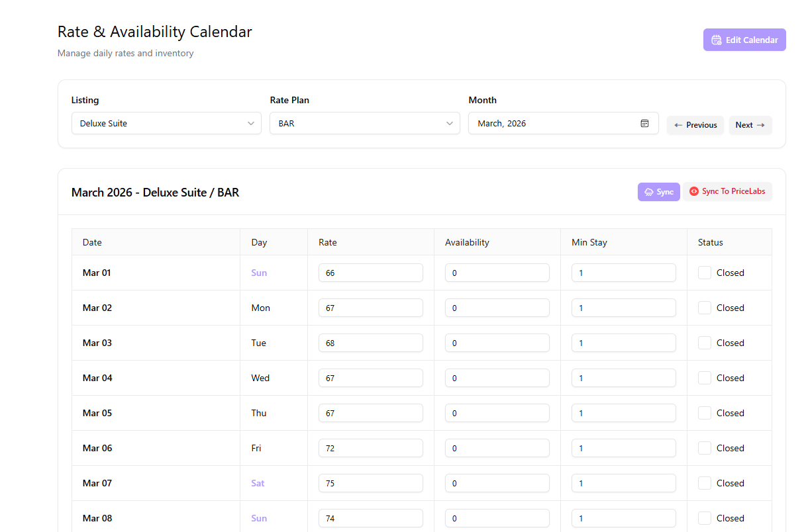Click the left arrow on the Previous button
This screenshot has width=806, height=532.
(678, 125)
